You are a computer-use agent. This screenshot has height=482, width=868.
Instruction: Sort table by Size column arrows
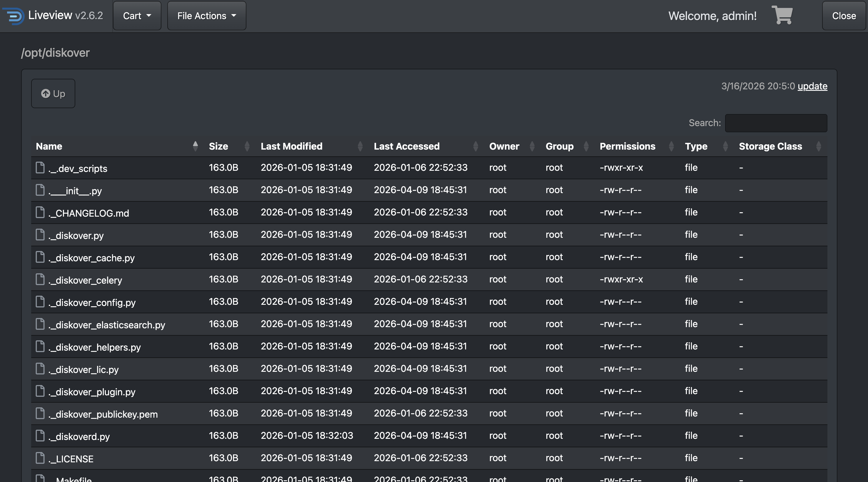click(x=247, y=146)
